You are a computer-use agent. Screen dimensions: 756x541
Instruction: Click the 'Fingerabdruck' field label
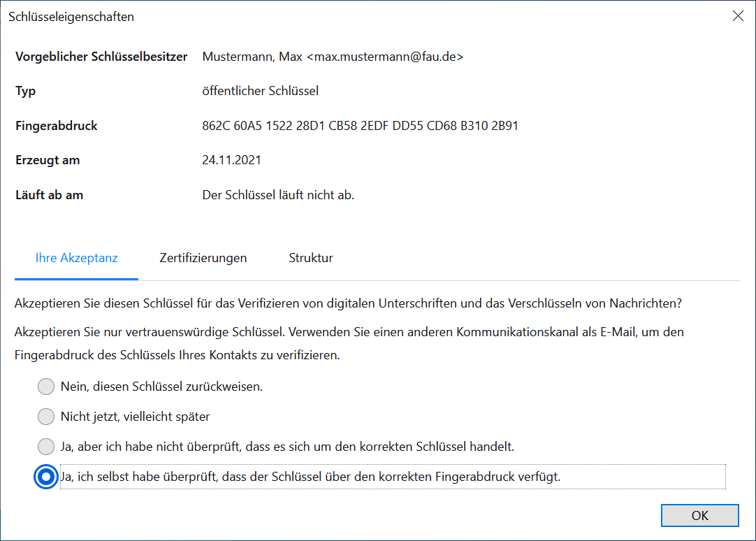(x=57, y=127)
